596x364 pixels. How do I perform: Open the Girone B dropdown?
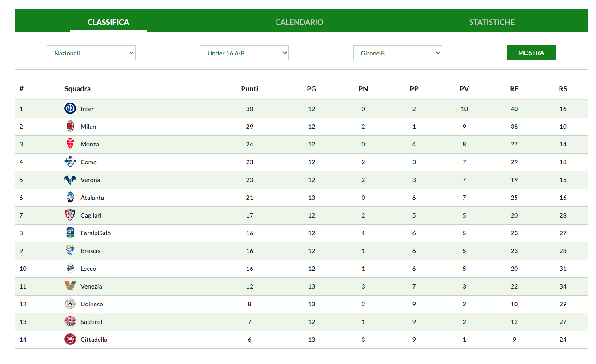tap(398, 53)
